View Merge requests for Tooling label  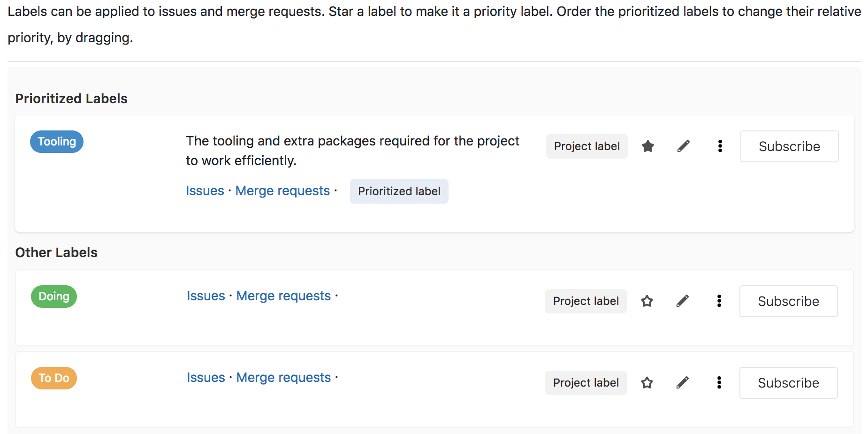(x=282, y=191)
